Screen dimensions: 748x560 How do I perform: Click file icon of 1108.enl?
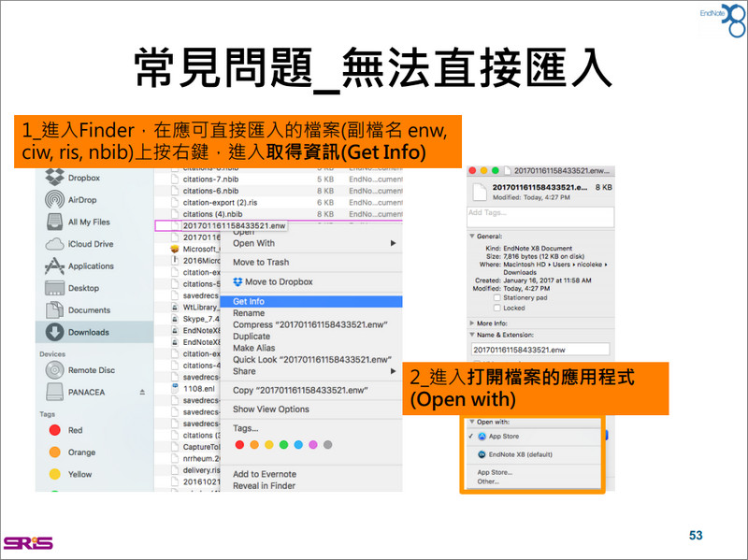tap(175, 388)
